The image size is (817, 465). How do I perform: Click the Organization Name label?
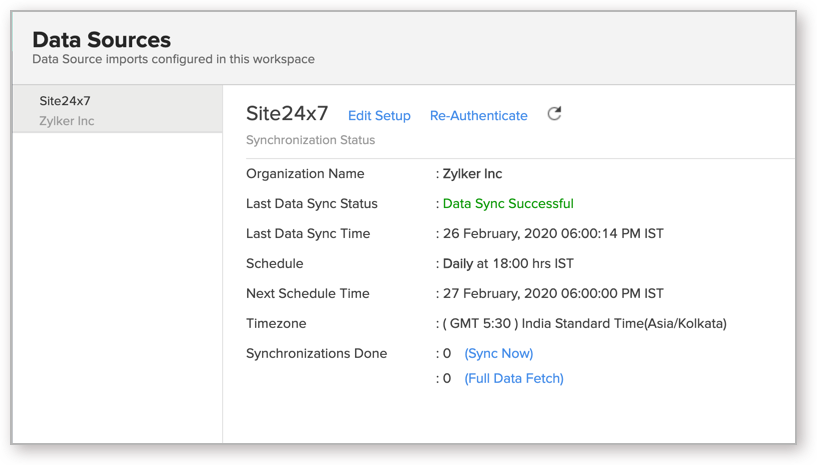pos(305,174)
